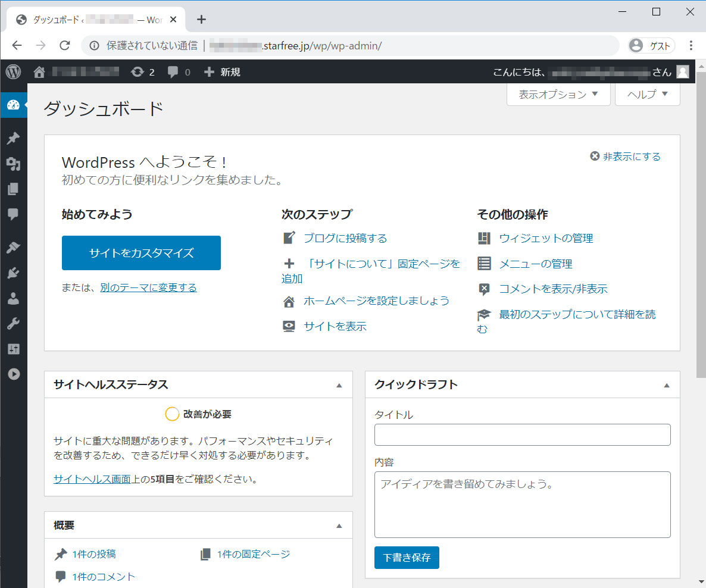Open Tools wrench icon in sidebar
The width and height of the screenshot is (706, 588).
(14, 323)
